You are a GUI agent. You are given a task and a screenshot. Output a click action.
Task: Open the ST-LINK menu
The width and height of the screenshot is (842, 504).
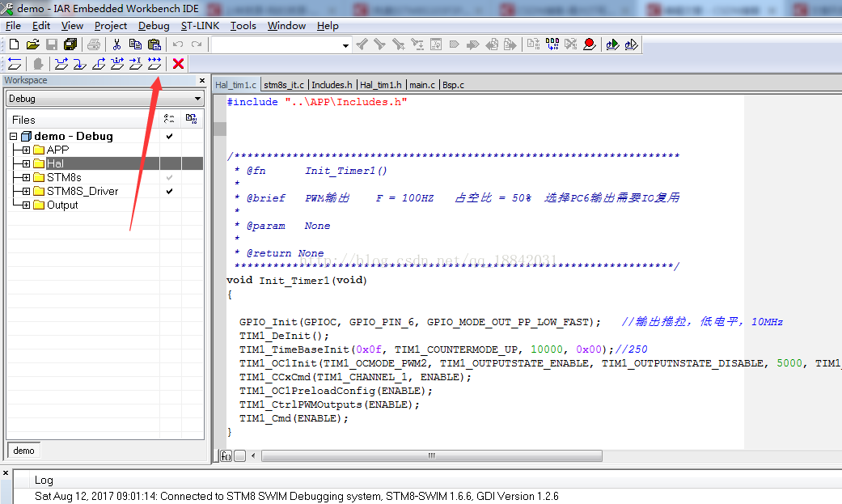200,26
